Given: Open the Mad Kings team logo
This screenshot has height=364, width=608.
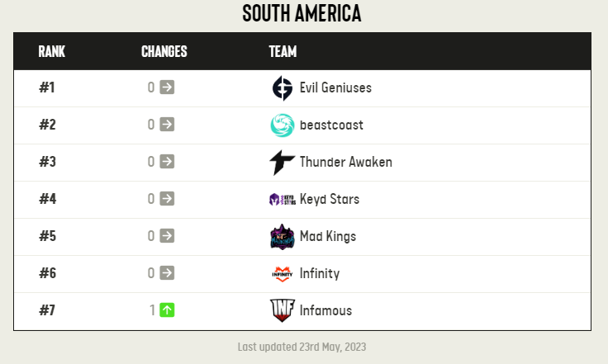Looking at the screenshot, I should coord(283,237).
